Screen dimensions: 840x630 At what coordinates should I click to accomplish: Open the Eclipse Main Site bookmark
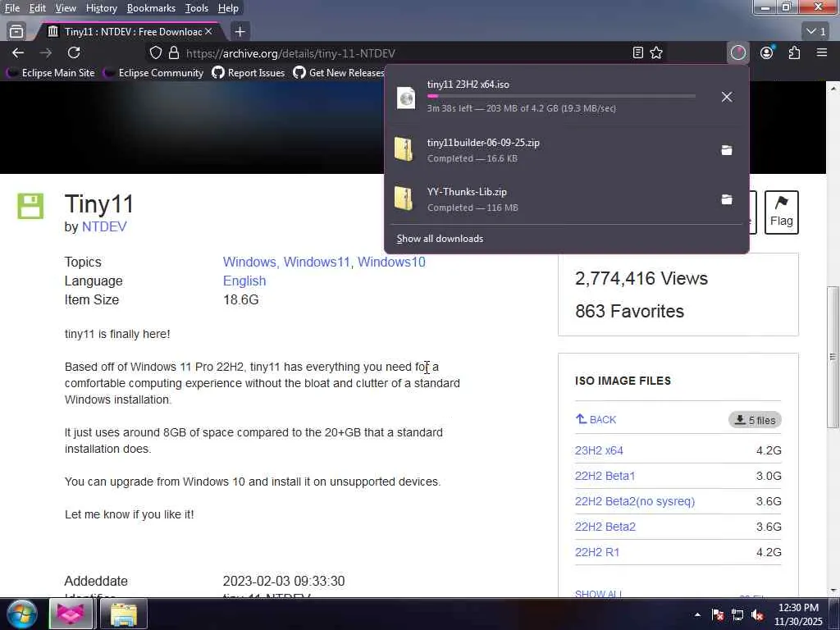coord(52,72)
